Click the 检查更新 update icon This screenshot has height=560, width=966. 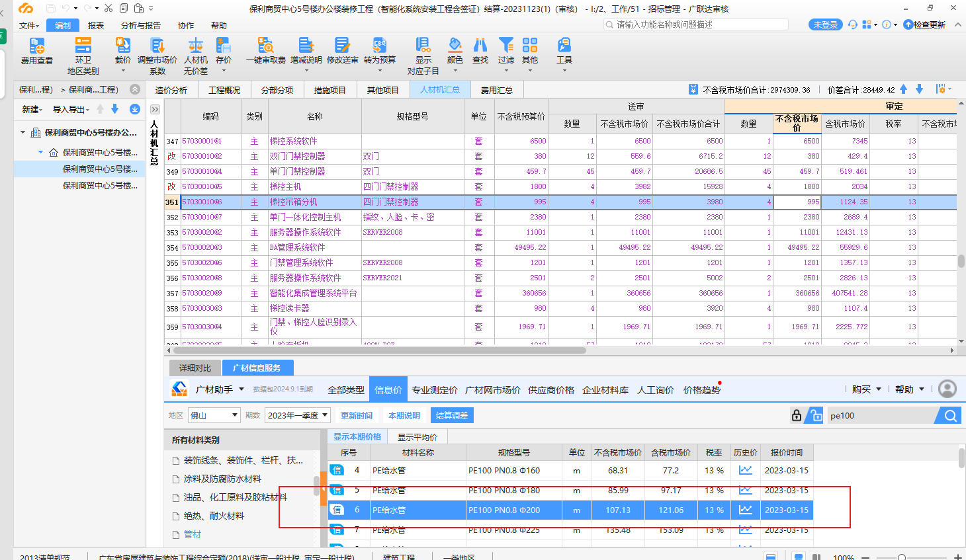[924, 24]
